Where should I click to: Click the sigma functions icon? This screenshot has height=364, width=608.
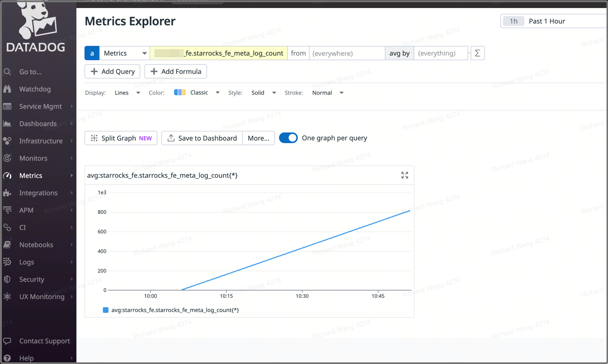(477, 53)
